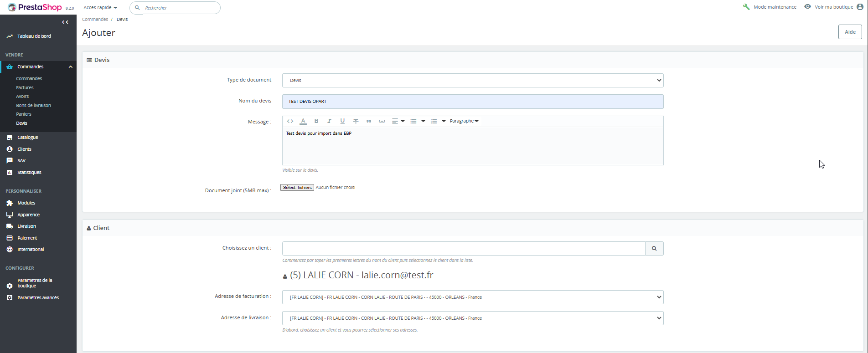Open the Accès rapide menu
The image size is (868, 353).
point(100,8)
